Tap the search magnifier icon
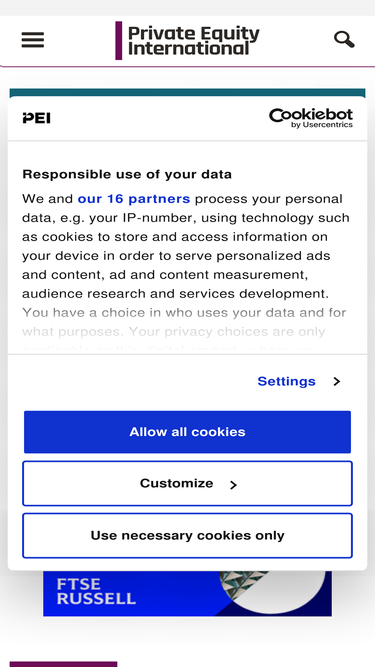 pos(344,40)
